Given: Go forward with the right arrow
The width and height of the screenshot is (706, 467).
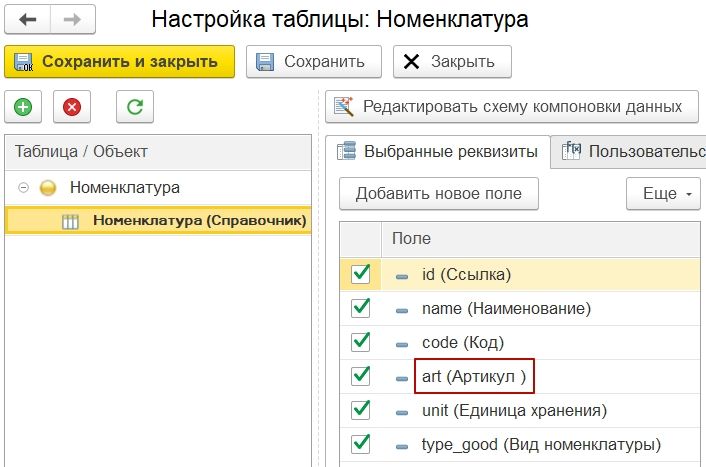Looking at the screenshot, I should point(72,19).
